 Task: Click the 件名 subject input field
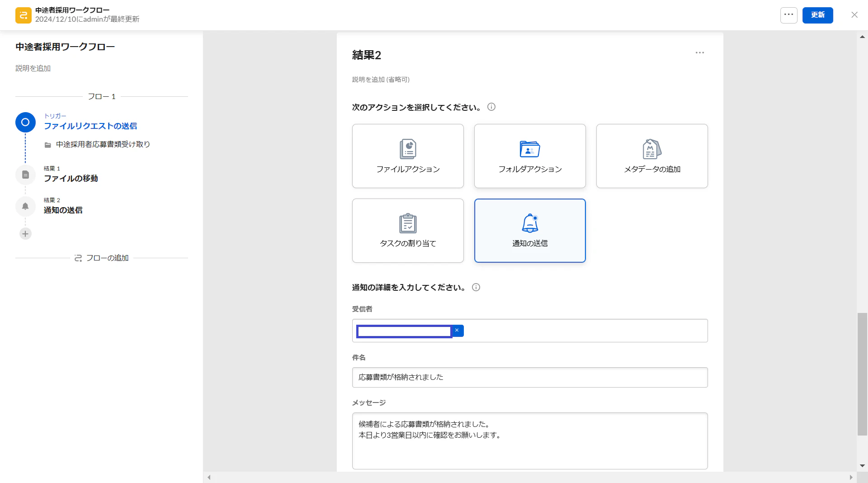tap(530, 377)
